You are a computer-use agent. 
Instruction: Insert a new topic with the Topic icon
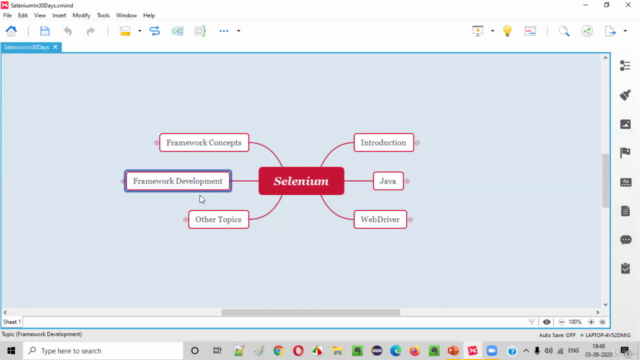(x=125, y=31)
